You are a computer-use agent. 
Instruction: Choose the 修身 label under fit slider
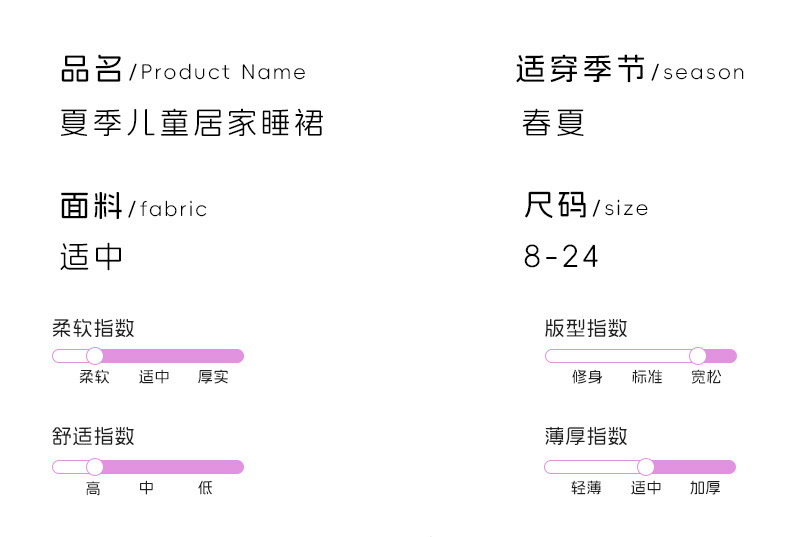(587, 377)
